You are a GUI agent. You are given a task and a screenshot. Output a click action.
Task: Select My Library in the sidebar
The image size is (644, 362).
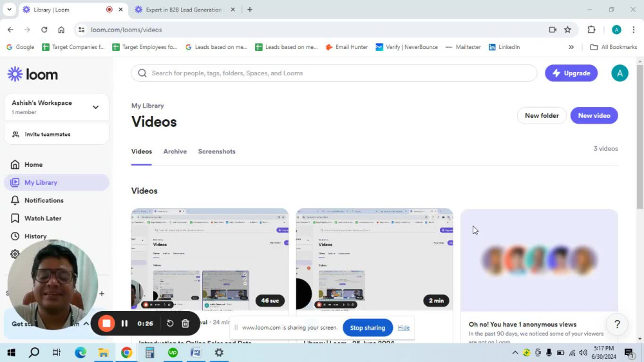click(x=57, y=182)
